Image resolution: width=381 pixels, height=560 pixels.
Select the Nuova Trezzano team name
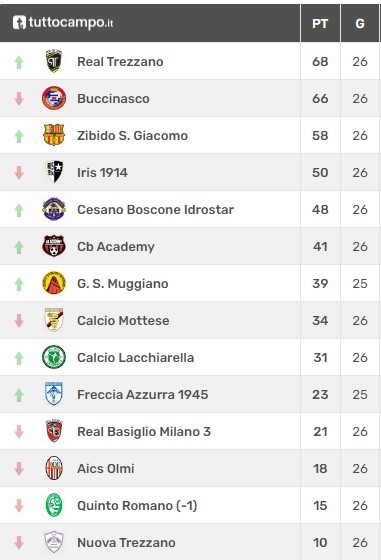pyautogui.click(x=126, y=542)
